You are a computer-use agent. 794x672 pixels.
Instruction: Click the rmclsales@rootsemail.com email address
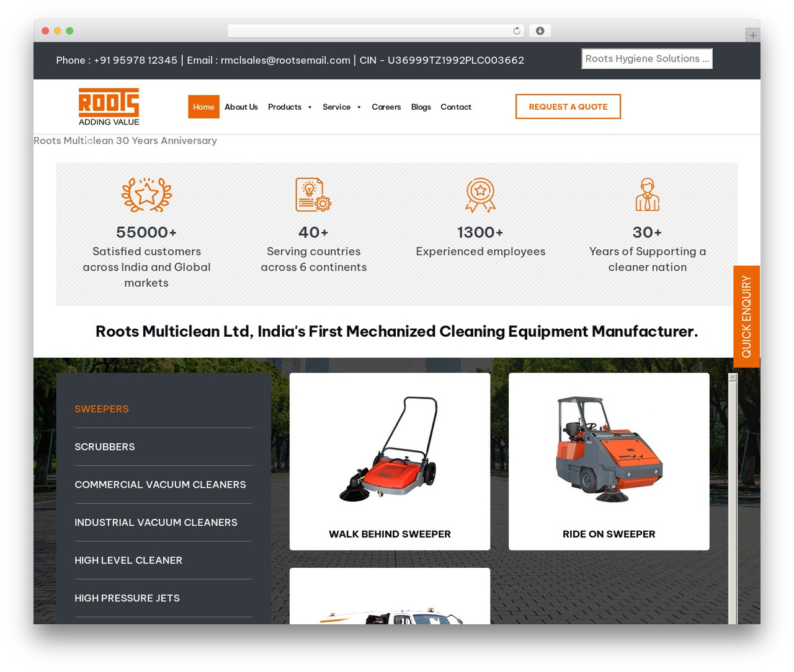click(285, 60)
